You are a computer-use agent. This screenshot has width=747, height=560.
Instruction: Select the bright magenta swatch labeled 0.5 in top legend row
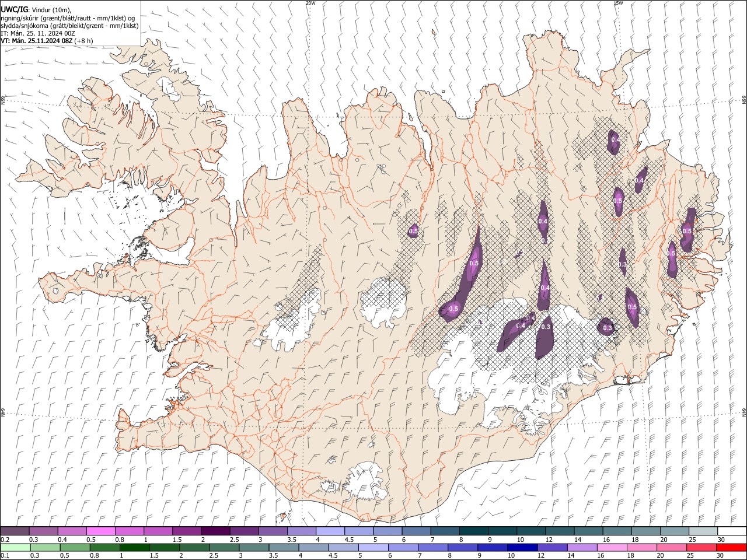pyautogui.click(x=101, y=531)
